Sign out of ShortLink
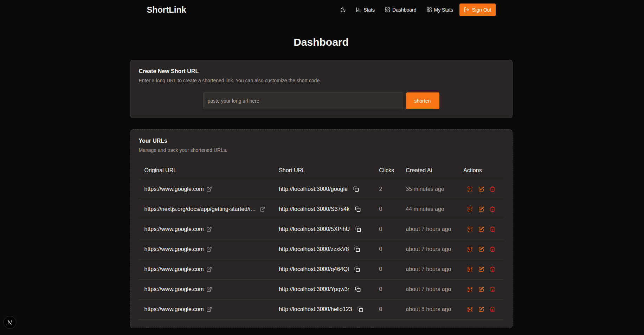Screen dimensions: 644x335 pos(477,10)
